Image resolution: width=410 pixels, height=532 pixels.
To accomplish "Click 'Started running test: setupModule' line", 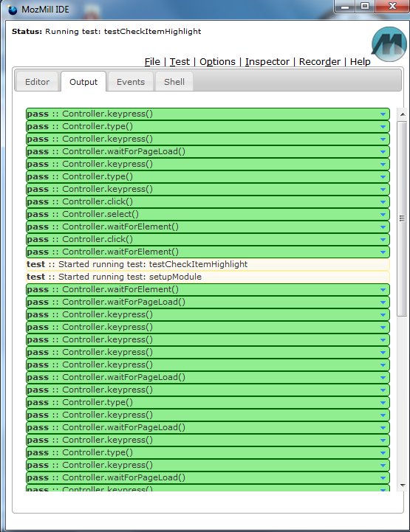I will click(208, 277).
